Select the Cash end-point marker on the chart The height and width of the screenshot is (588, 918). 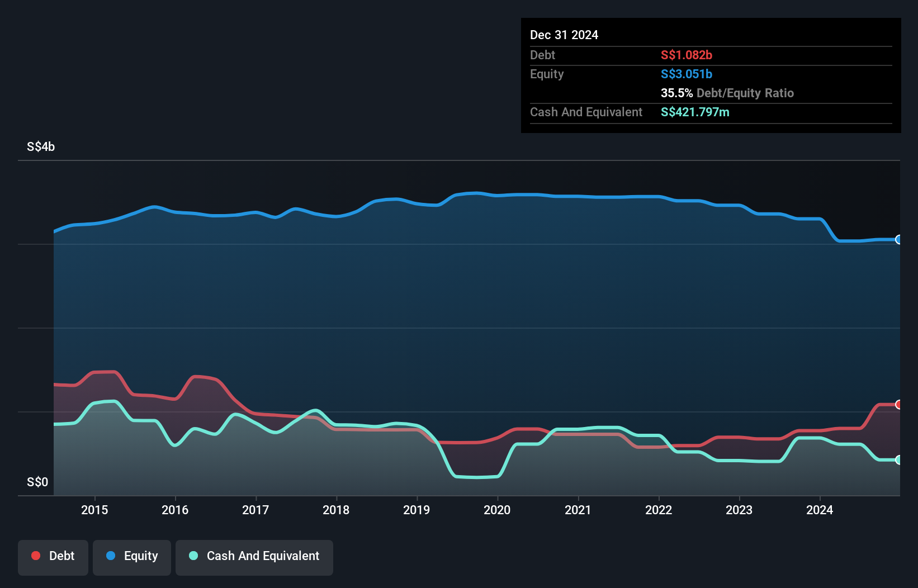point(898,459)
